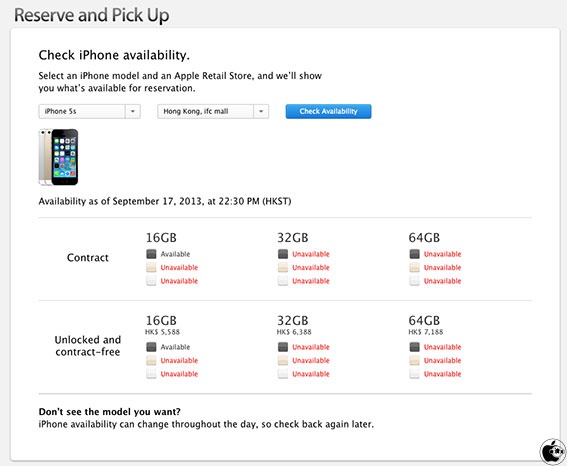Select silver swatch under Contract 16GB
This screenshot has width=567, height=466.
click(x=151, y=281)
